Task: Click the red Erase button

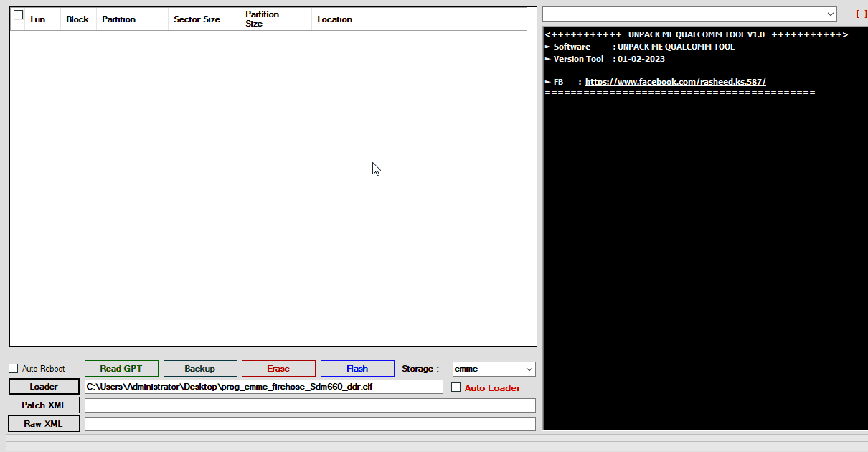Action: 278,369
